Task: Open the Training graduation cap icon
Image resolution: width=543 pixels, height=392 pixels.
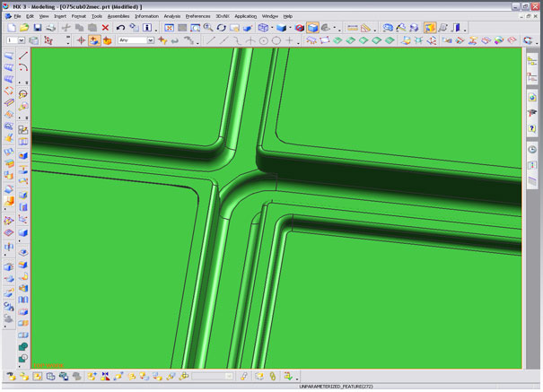Action: [x=532, y=113]
